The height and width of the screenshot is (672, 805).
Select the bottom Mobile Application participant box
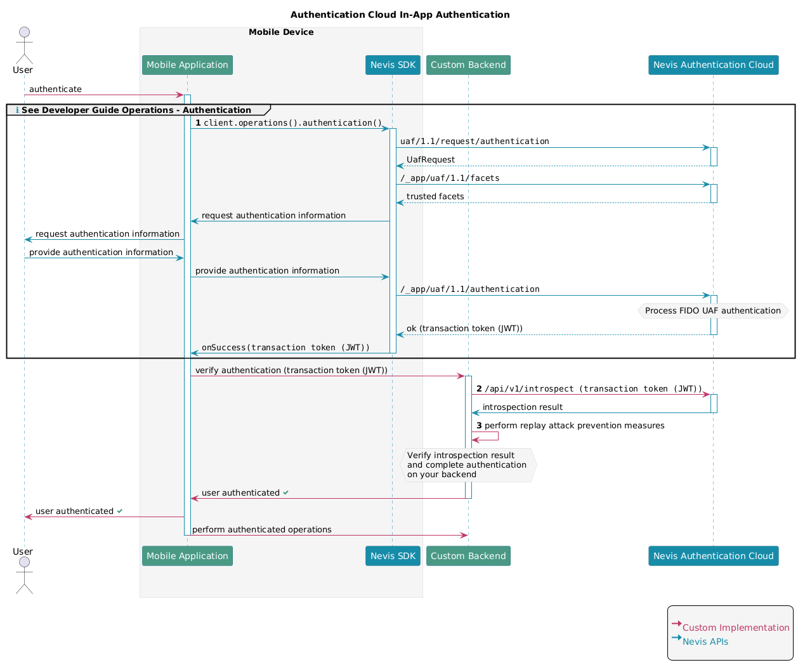(187, 556)
